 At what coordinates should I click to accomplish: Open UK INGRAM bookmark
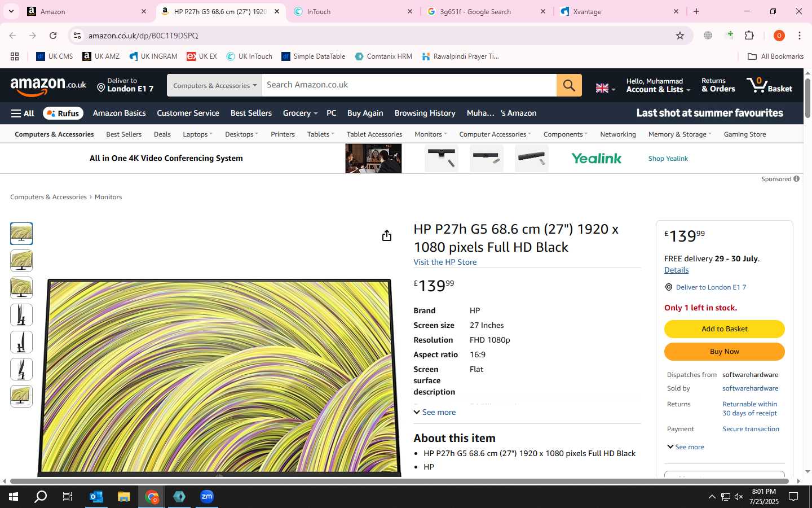153,56
